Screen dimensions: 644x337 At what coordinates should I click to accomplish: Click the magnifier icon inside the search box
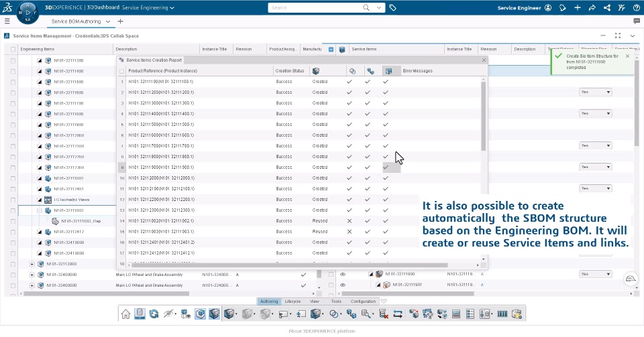[366, 7]
